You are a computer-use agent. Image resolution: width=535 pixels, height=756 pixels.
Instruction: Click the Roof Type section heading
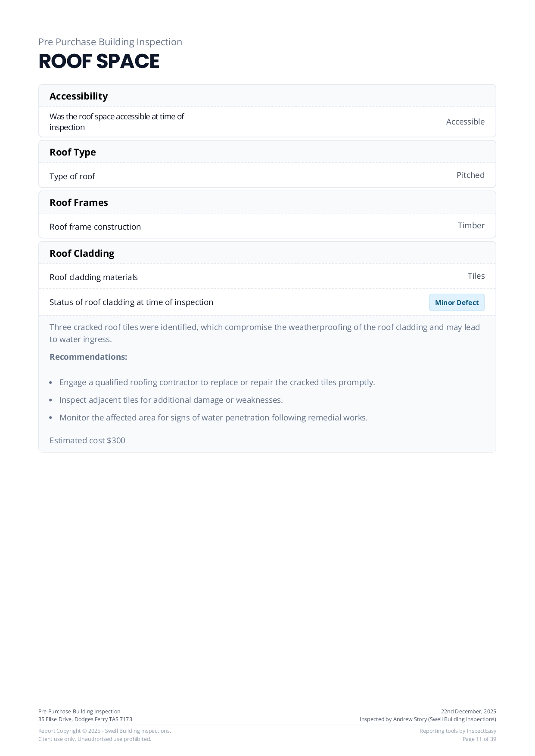[73, 152]
